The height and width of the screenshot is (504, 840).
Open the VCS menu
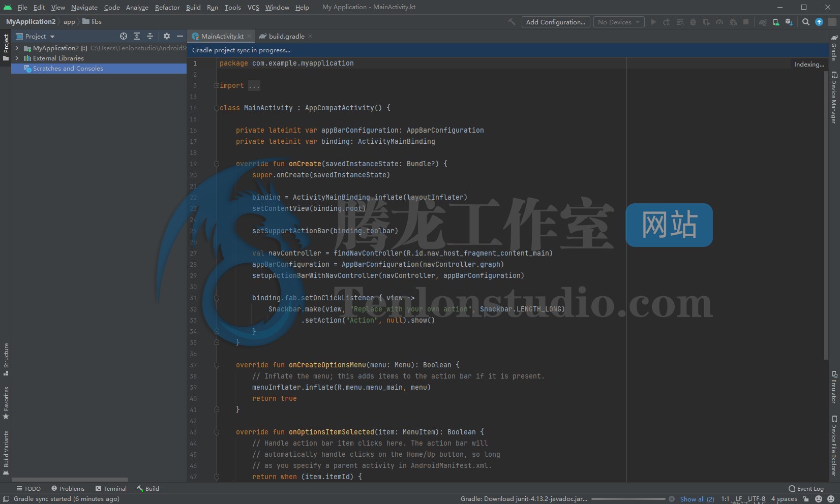[253, 7]
